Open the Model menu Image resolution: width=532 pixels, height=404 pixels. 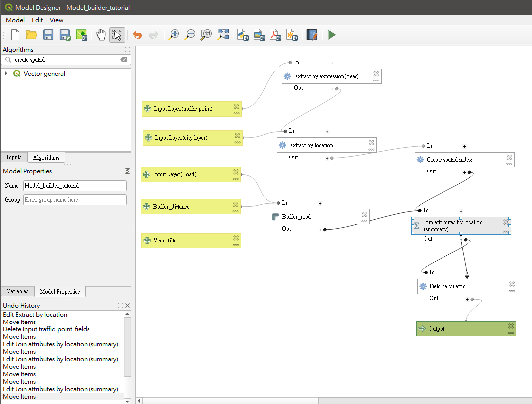tap(15, 20)
